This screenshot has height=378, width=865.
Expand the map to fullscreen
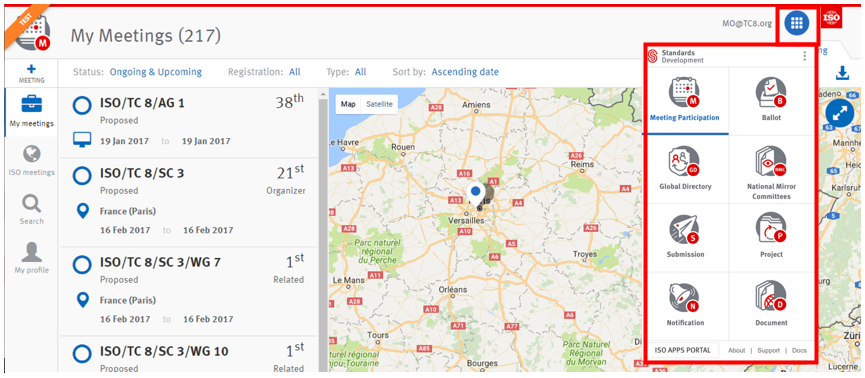pos(839,114)
